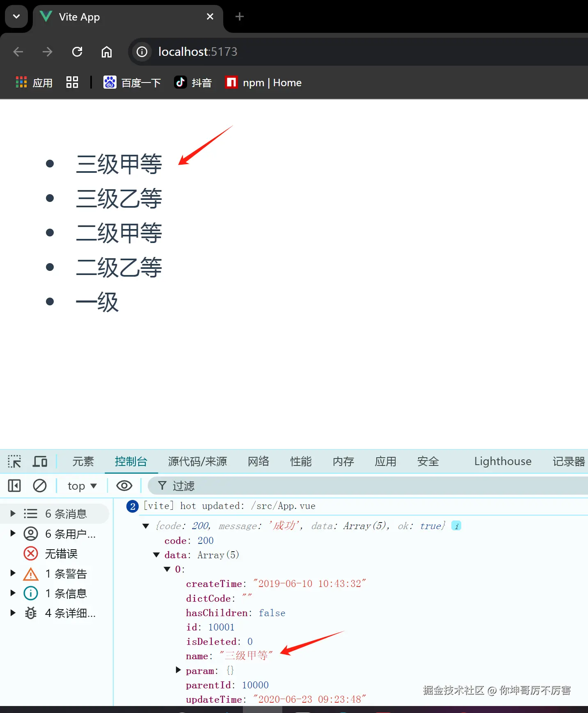Collapse the array item 0 node
The width and height of the screenshot is (588, 713).
pyautogui.click(x=167, y=569)
